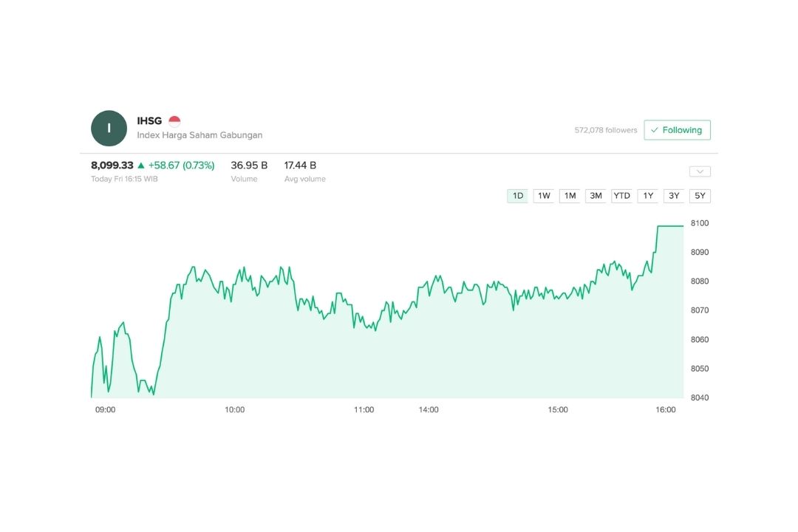Expand the chevron dropdown above range tabs
The width and height of the screenshot is (798, 532).
[x=700, y=171]
